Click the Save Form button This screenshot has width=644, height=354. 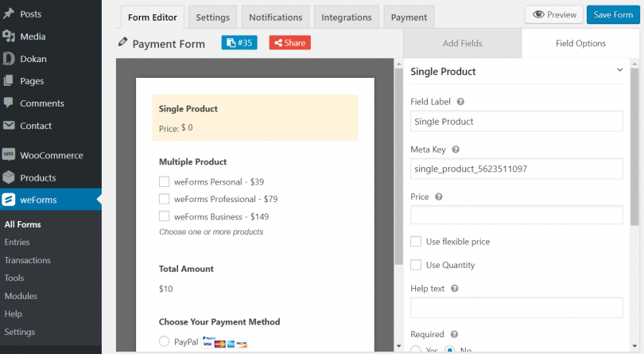click(x=613, y=15)
